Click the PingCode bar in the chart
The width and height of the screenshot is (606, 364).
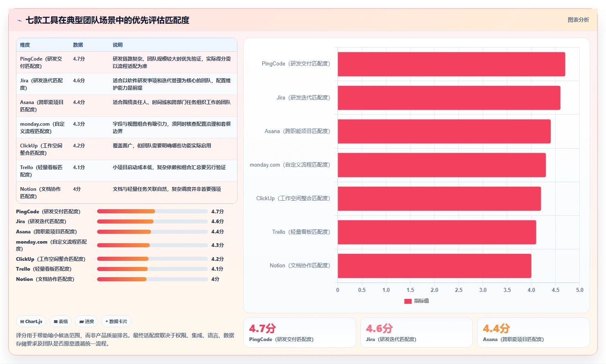tap(451, 64)
